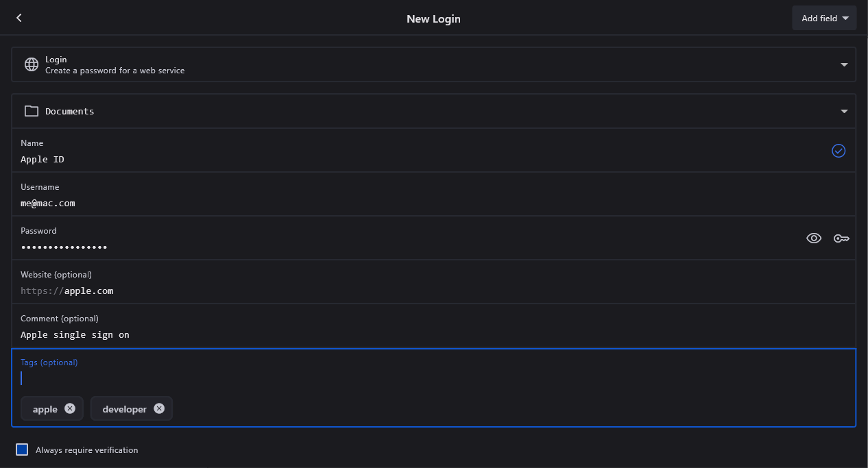868x468 pixels.
Task: Click the Documents folder icon
Action: [32, 111]
